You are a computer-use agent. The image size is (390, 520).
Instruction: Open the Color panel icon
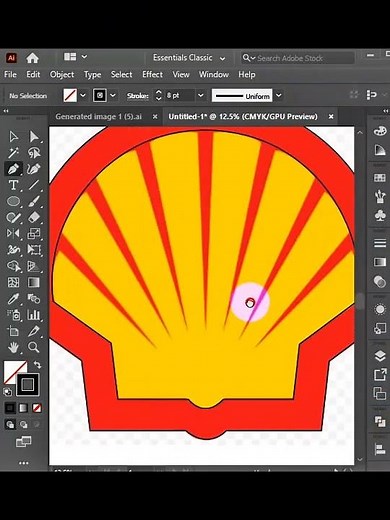tap(380, 131)
